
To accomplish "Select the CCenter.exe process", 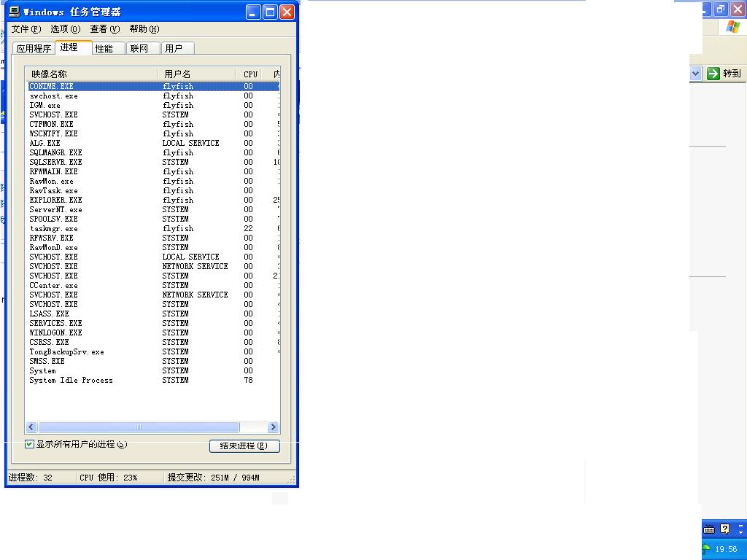I will coord(53,285).
